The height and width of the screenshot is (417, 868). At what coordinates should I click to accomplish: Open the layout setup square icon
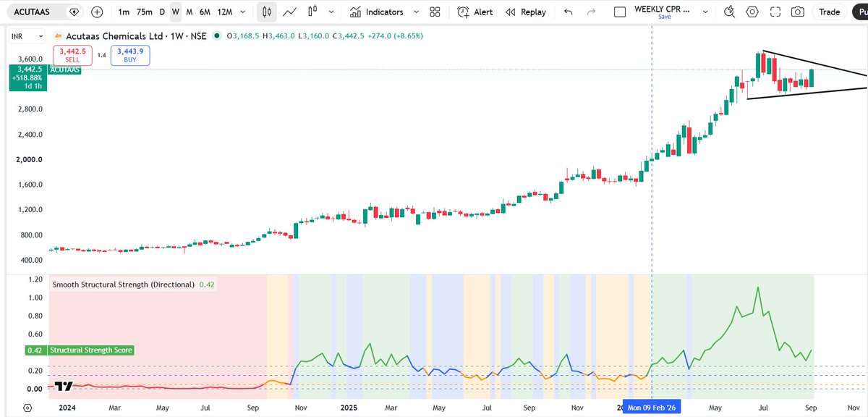point(619,12)
